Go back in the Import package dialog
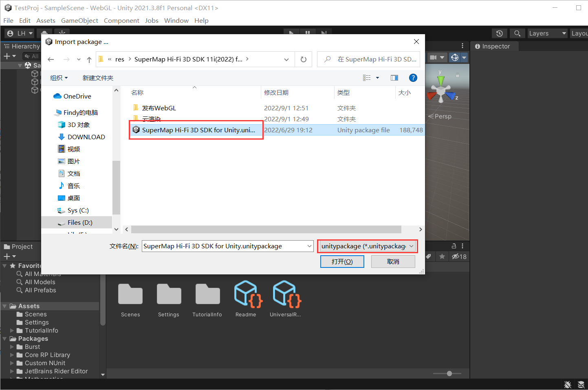The width and height of the screenshot is (588, 390). [x=51, y=59]
